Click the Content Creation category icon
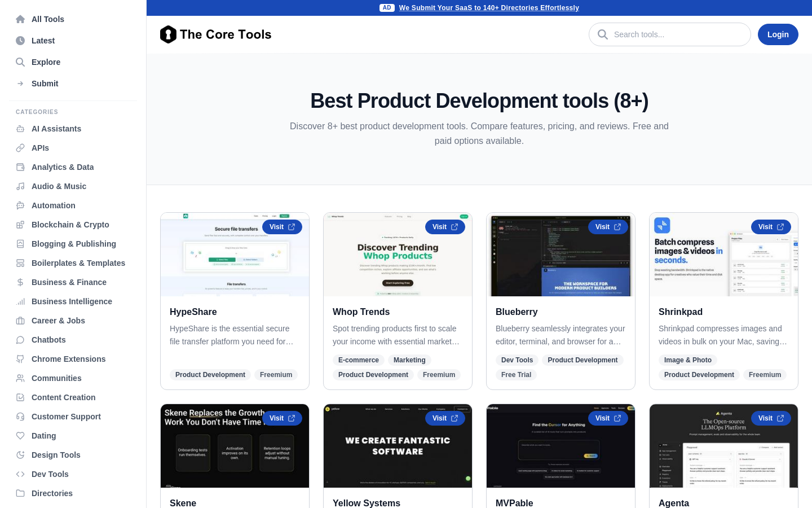The image size is (812, 508). [x=20, y=397]
